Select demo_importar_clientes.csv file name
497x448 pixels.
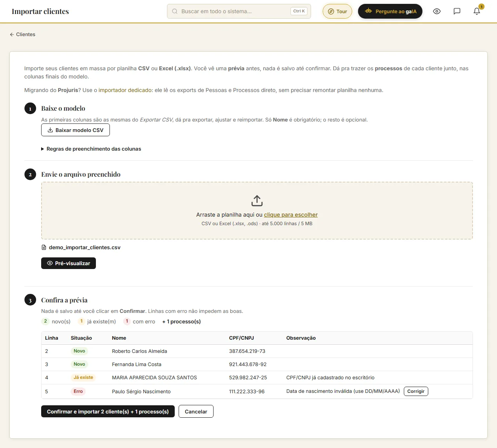85,247
